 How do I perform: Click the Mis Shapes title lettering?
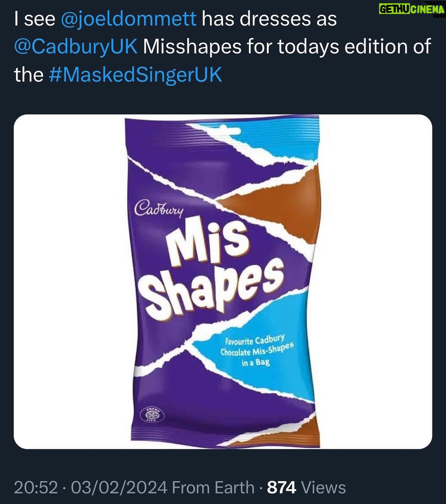coord(214,266)
